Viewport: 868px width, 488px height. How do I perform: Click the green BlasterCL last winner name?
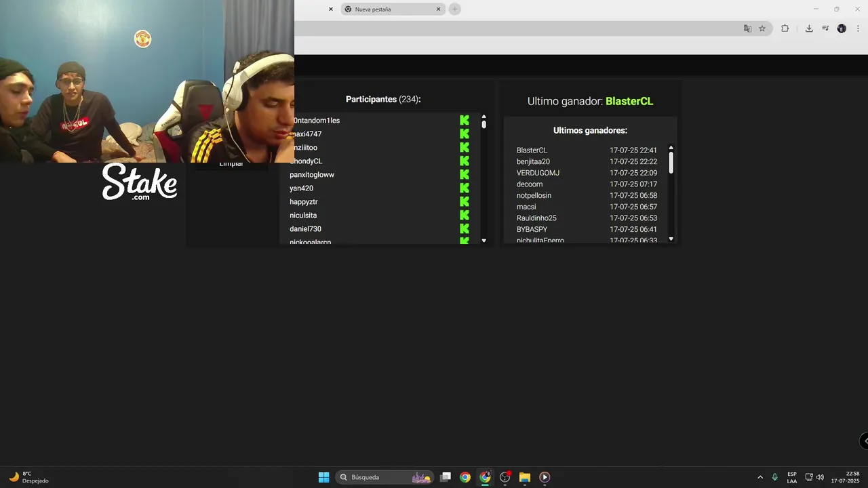tap(629, 101)
